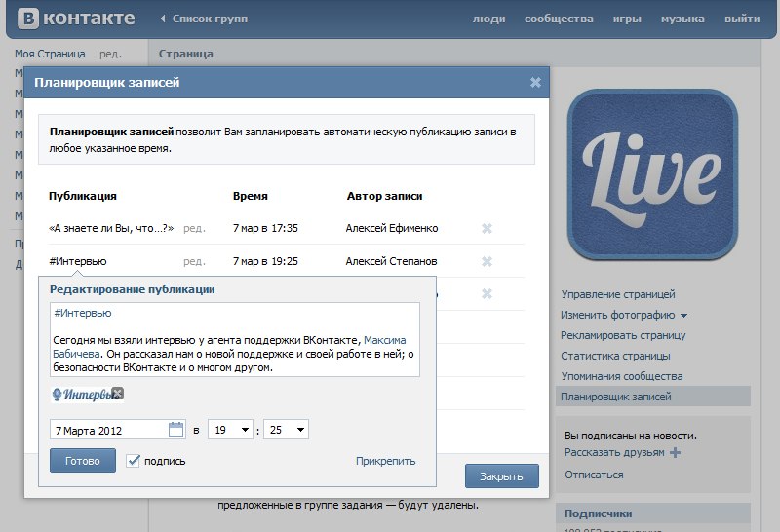780x532 pixels.
Task: Open the attached Интервью image thumbnail
Action: point(83,395)
